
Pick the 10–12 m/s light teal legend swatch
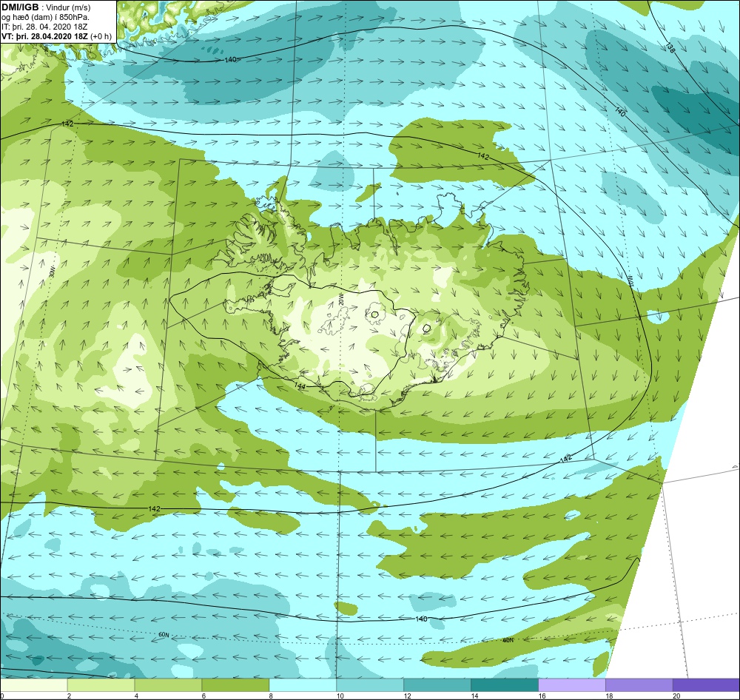pos(370,684)
